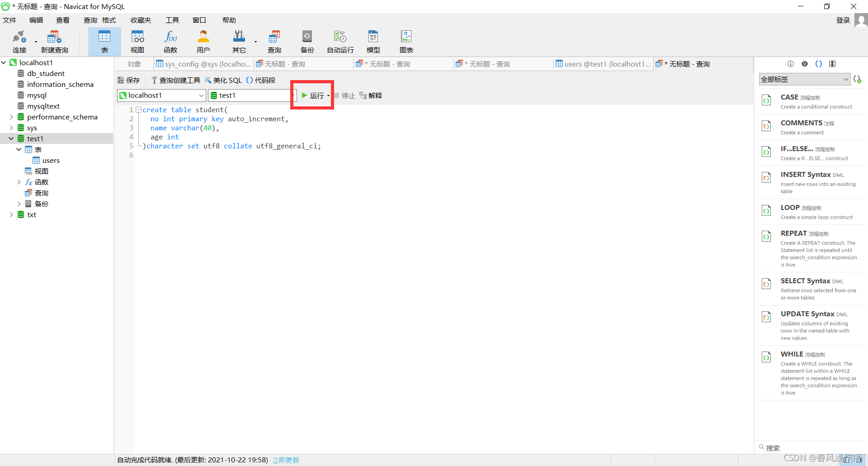Switch to the 对象 tab
The height and width of the screenshot is (466, 868).
(x=134, y=64)
